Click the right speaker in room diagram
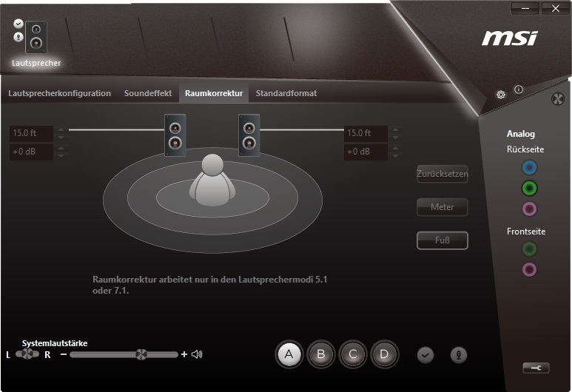This screenshot has height=392, width=572. tap(249, 135)
